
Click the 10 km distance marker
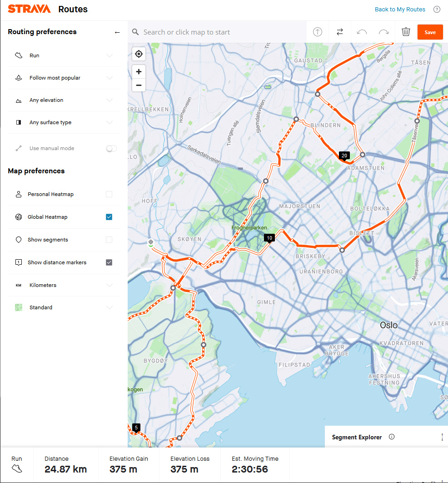click(269, 238)
